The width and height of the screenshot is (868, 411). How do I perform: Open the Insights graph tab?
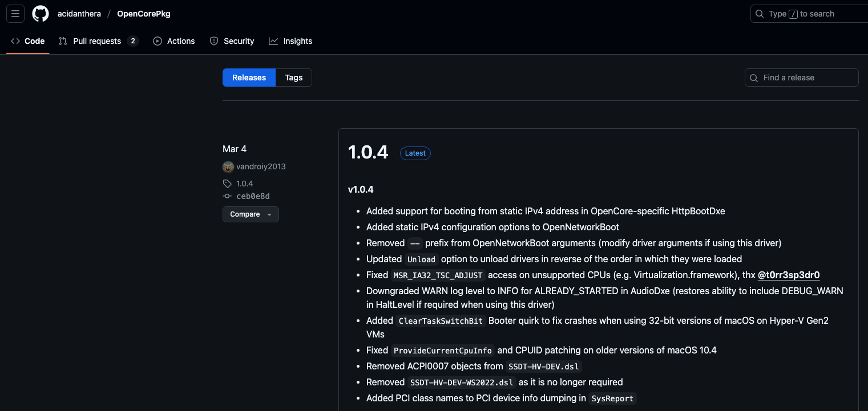point(290,41)
